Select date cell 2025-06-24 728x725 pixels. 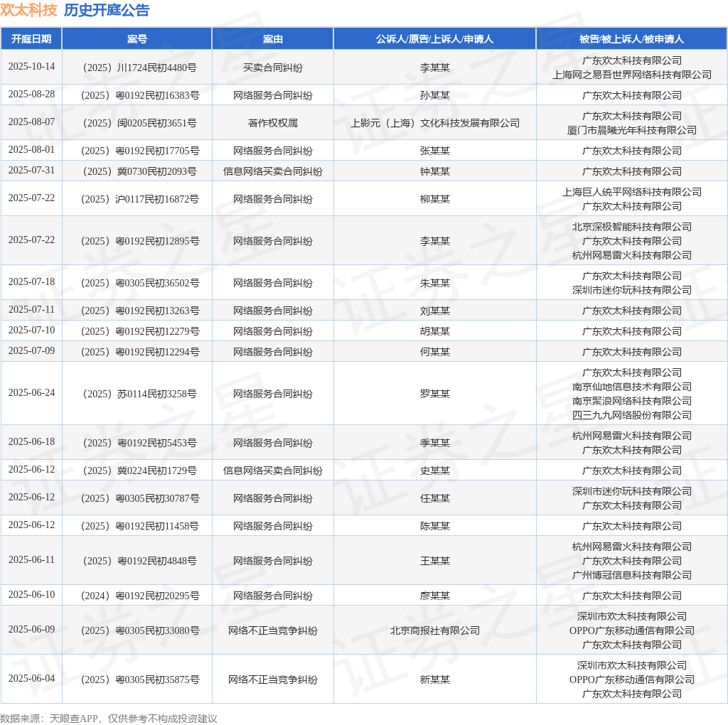tap(31, 392)
